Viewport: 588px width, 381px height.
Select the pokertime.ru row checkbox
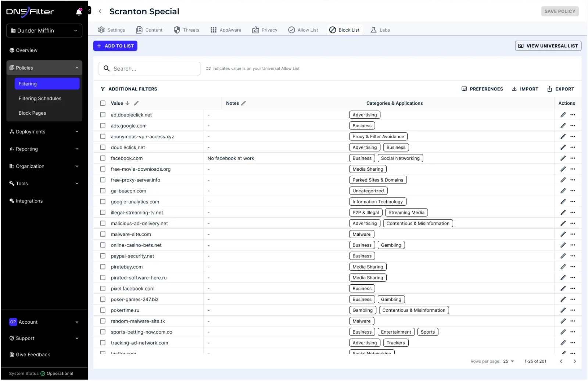tap(103, 310)
